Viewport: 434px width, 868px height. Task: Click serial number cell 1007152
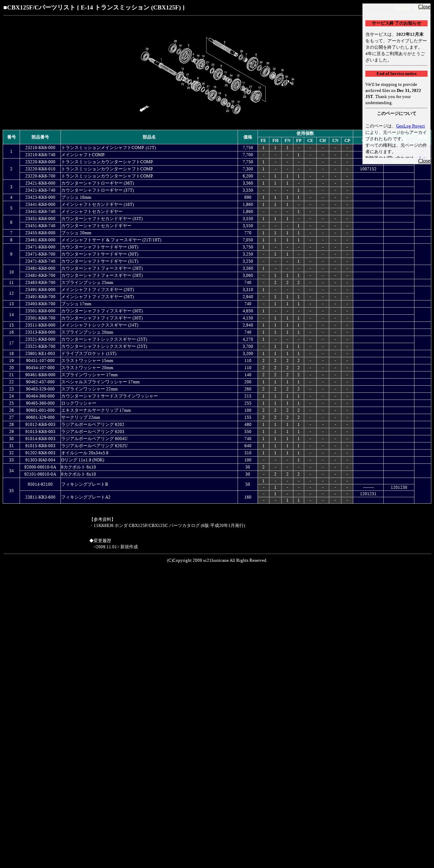368,169
